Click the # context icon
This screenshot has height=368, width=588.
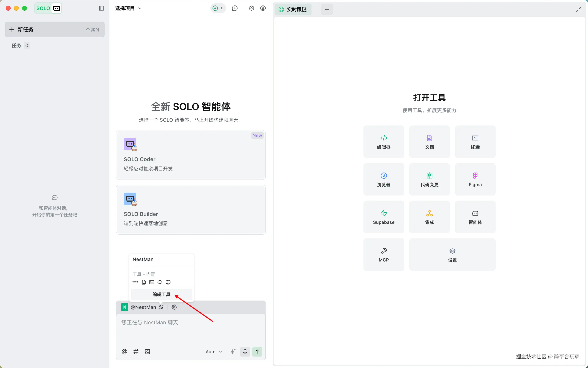(136, 352)
